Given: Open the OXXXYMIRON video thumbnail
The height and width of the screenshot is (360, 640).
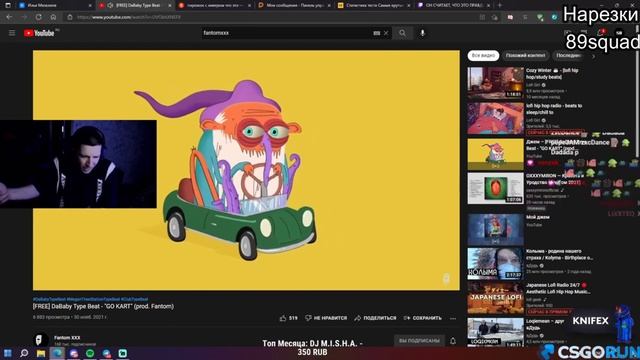Looking at the screenshot, I should [x=496, y=188].
